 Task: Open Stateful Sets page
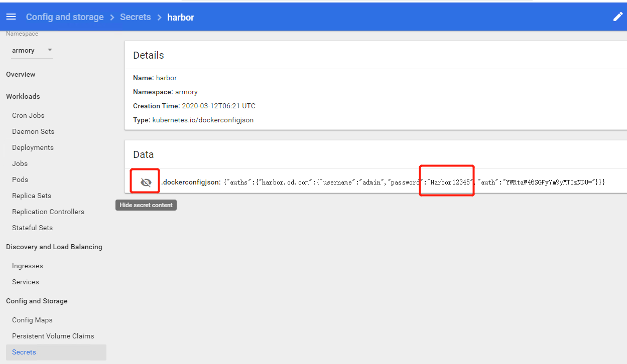[x=32, y=228]
